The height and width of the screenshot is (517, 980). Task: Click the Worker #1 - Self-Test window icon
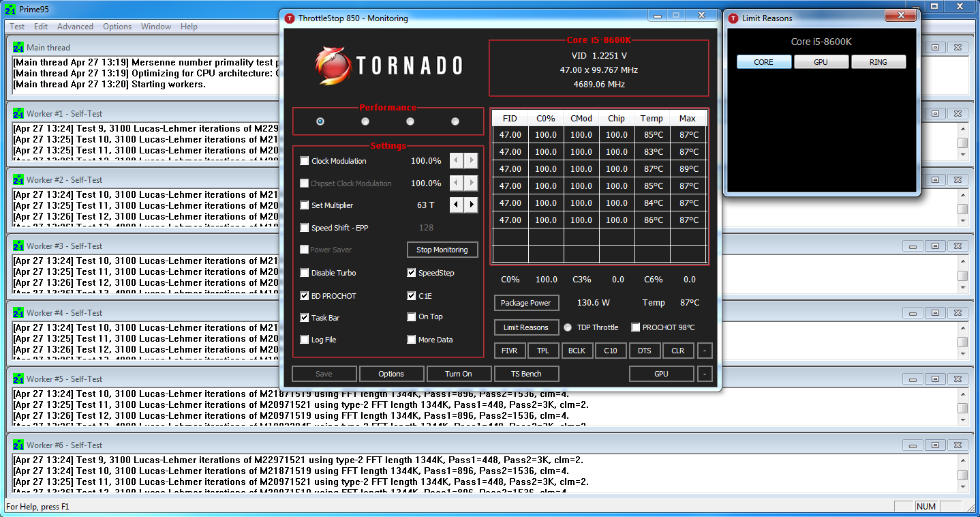(x=18, y=114)
